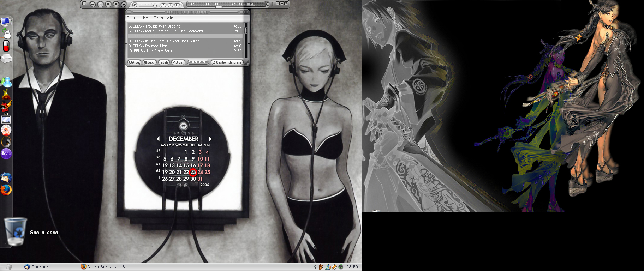Switch to Courrier taskbar window
This screenshot has width=644, height=271.
[x=36, y=267]
